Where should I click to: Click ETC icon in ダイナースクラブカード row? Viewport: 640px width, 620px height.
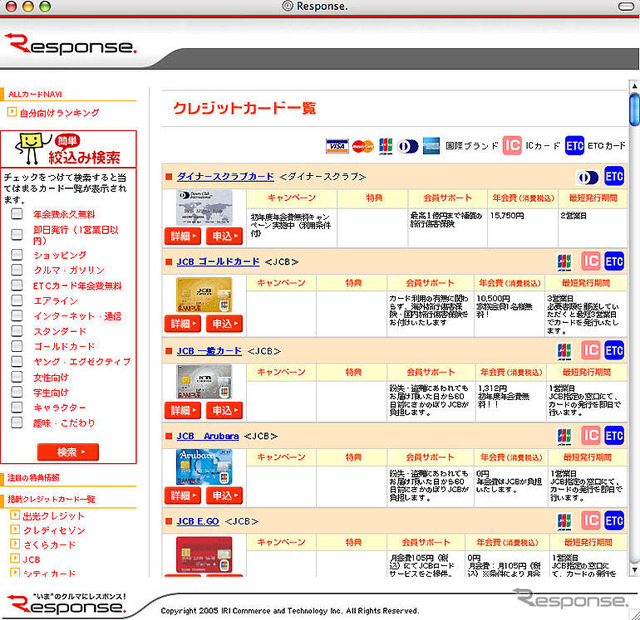614,176
